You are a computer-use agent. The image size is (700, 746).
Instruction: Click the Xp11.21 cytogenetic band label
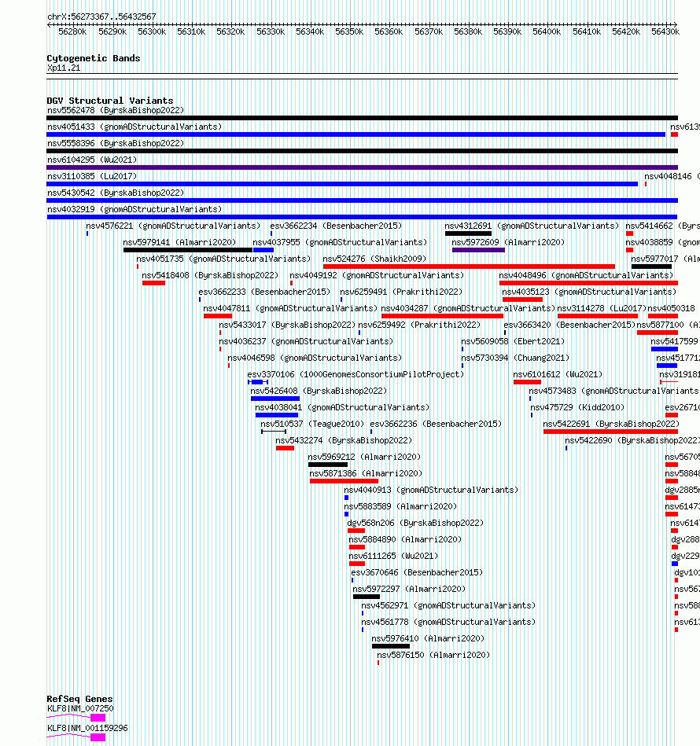(x=64, y=68)
